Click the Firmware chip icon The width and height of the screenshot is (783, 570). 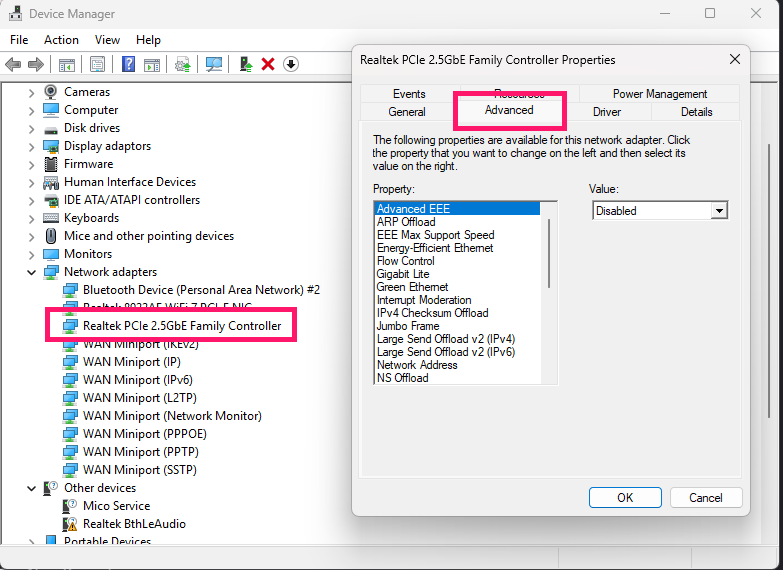point(50,164)
